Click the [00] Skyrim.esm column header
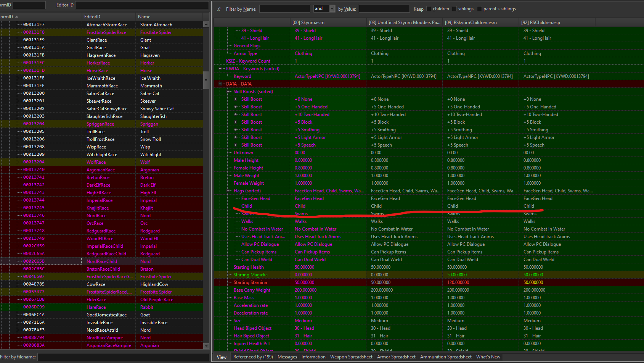Image resolution: width=644 pixels, height=363 pixels. [x=328, y=23]
